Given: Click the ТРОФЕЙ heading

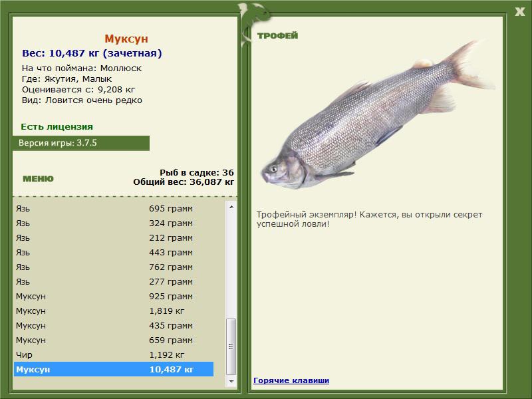Looking at the screenshot, I should [277, 36].
